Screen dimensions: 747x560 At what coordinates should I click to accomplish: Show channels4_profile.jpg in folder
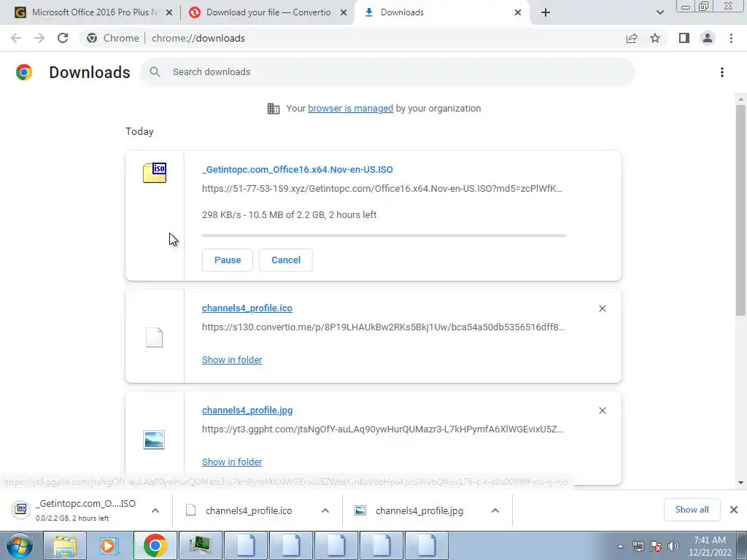click(x=232, y=462)
